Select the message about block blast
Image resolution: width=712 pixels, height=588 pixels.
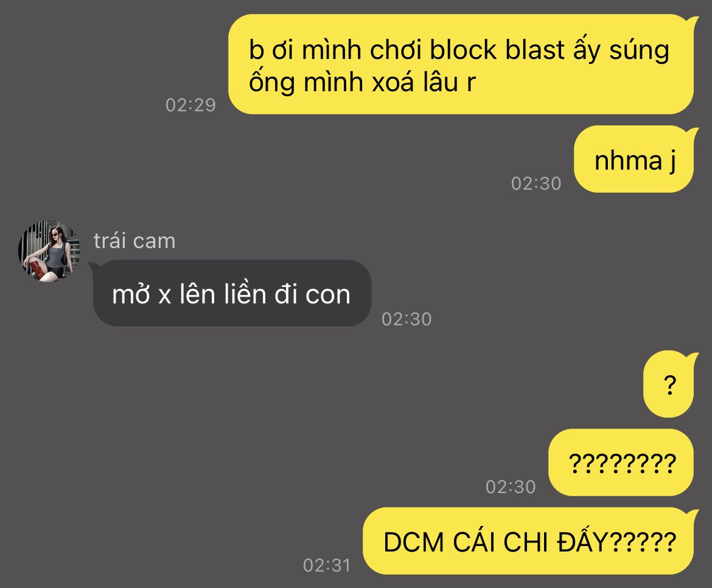click(461, 64)
